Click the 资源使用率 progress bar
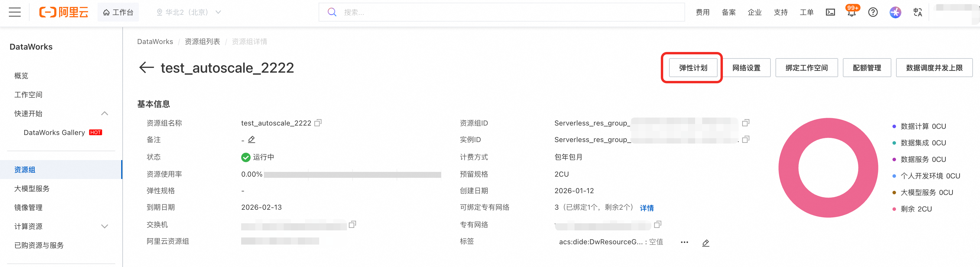 [x=352, y=175]
